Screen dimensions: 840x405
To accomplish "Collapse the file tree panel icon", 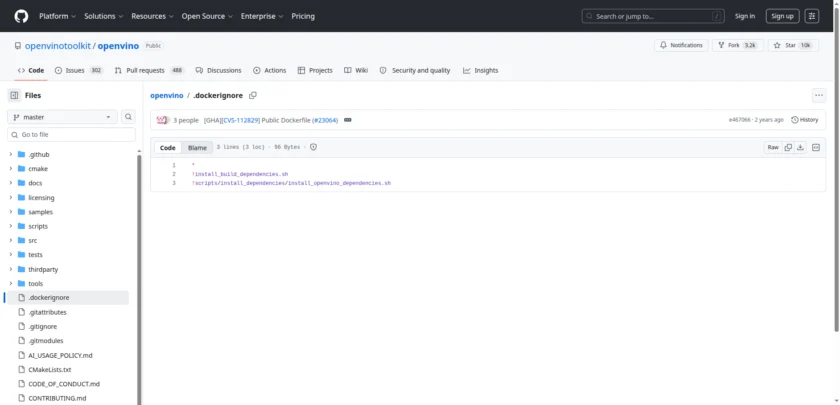I will (14, 95).
